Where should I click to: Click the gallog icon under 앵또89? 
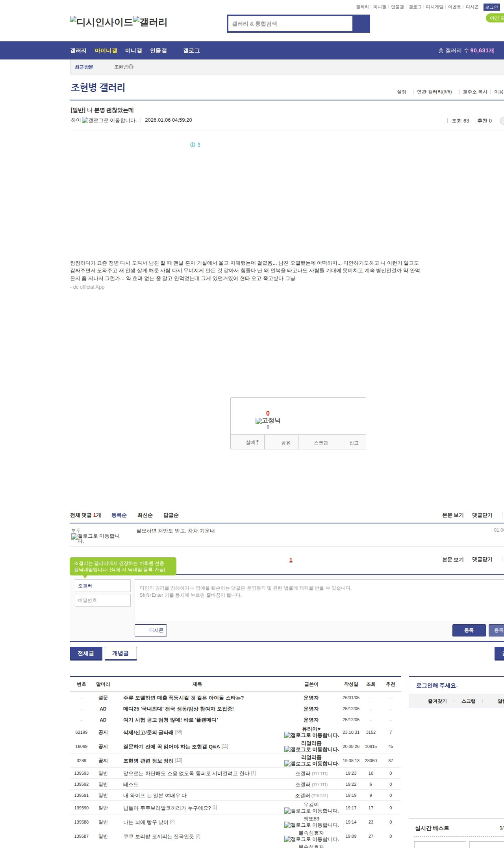click(x=311, y=825)
